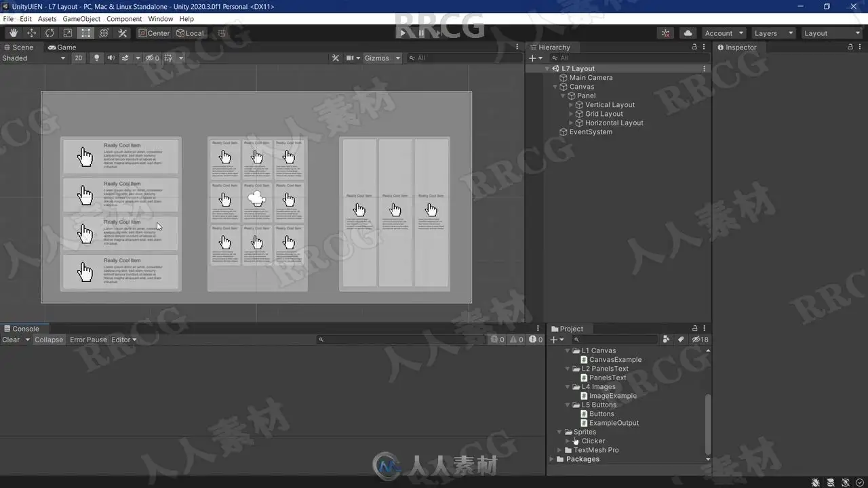The height and width of the screenshot is (488, 868).
Task: Toggle scene effects like skybox
Action: (125, 58)
